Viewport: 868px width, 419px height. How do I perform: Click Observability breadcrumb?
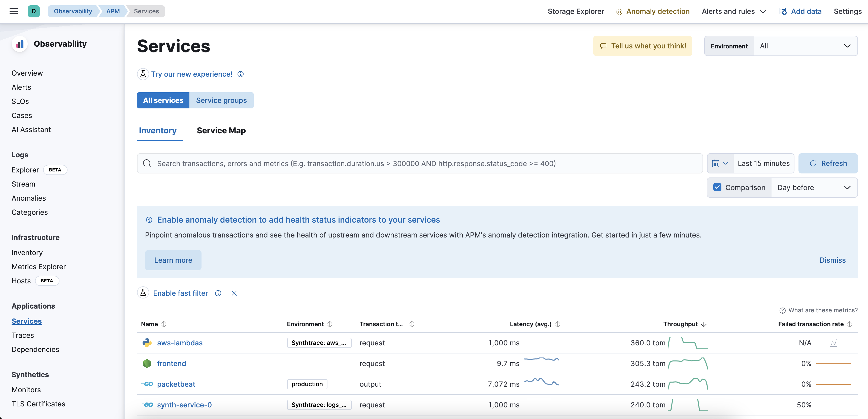(x=73, y=11)
